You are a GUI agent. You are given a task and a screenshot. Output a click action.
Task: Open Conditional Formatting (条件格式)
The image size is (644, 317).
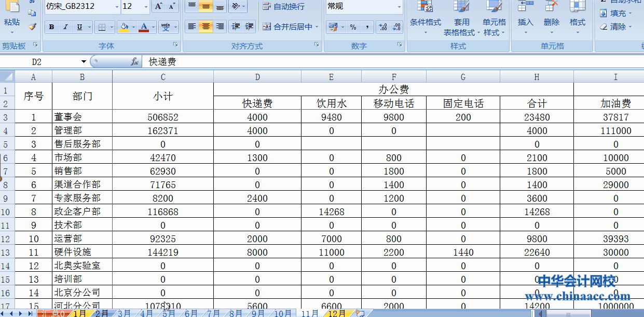(x=426, y=18)
